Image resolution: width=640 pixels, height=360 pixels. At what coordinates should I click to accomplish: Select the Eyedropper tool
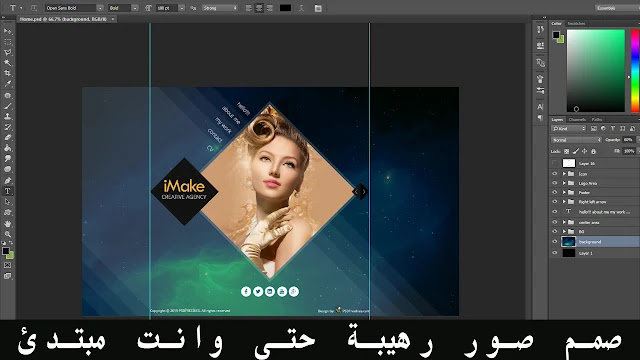point(8,84)
